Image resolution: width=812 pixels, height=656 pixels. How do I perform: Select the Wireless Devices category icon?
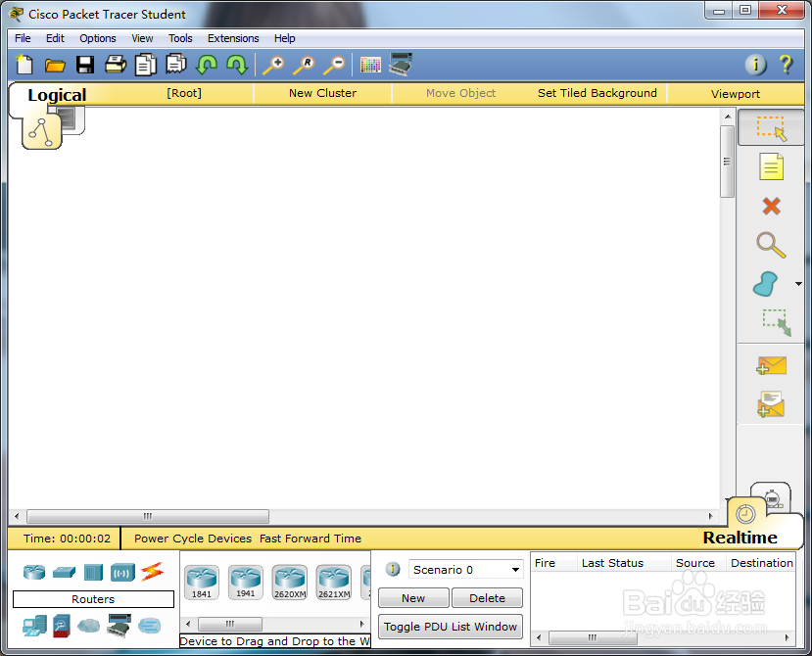pyautogui.click(x=122, y=573)
